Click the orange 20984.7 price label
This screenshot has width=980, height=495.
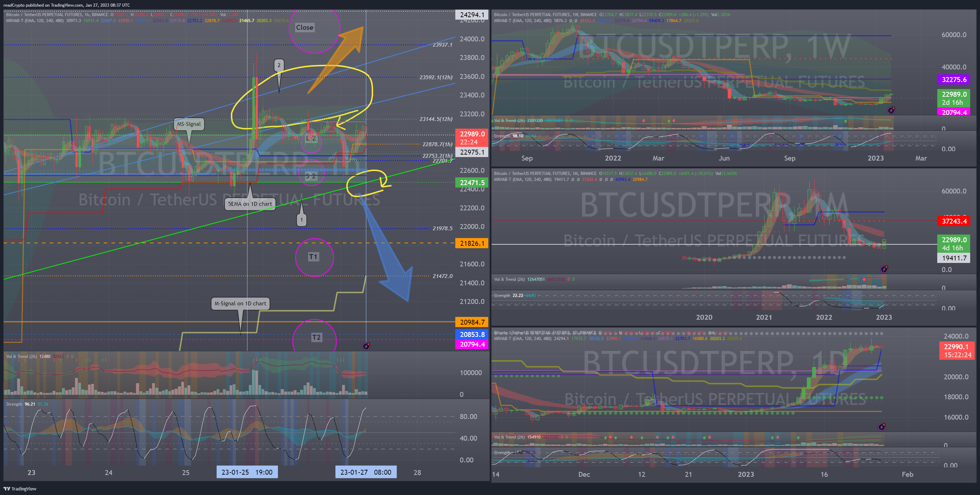(472, 322)
